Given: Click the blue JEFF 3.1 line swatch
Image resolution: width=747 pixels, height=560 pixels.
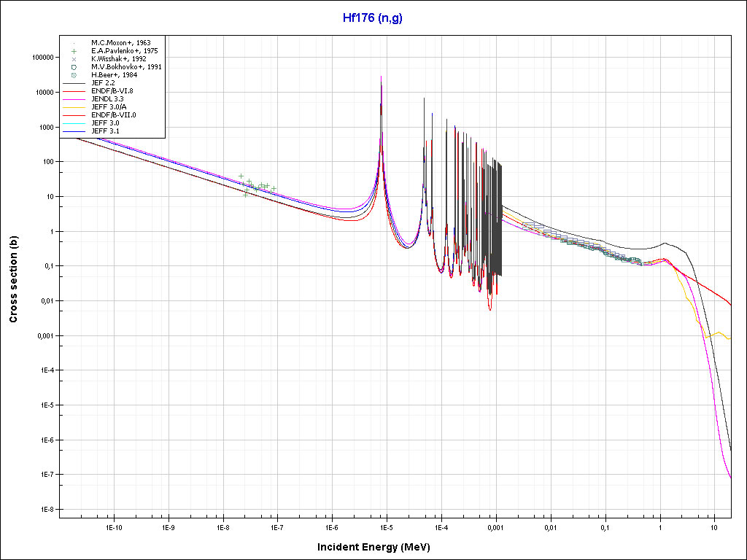Looking at the screenshot, I should 74,131.
